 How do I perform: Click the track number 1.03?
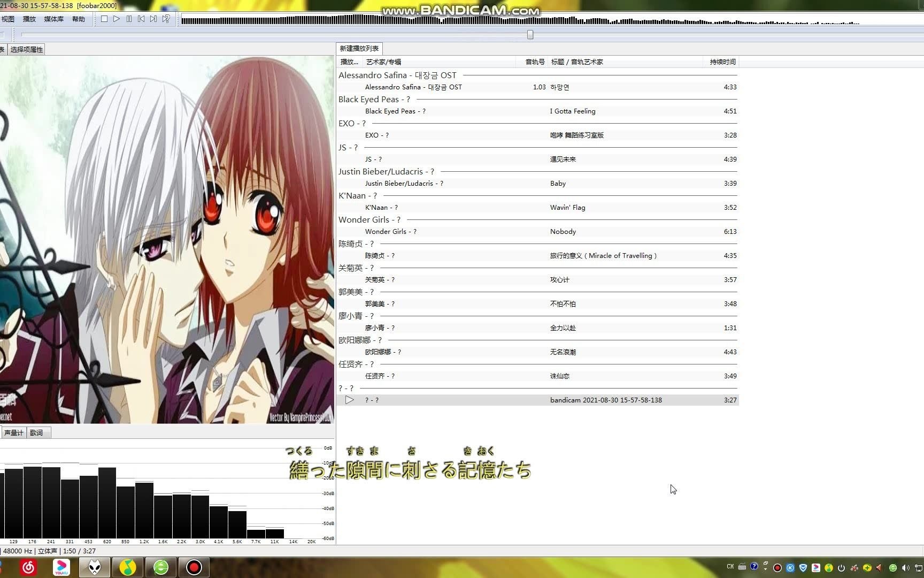coord(539,87)
